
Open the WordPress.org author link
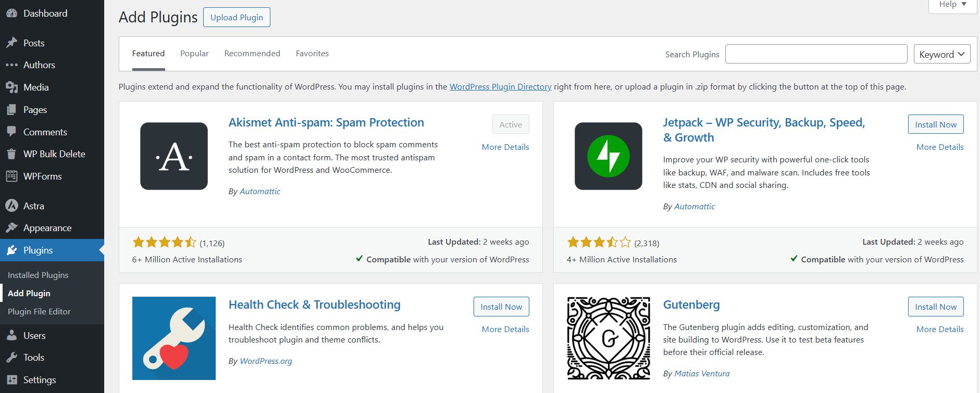click(266, 361)
